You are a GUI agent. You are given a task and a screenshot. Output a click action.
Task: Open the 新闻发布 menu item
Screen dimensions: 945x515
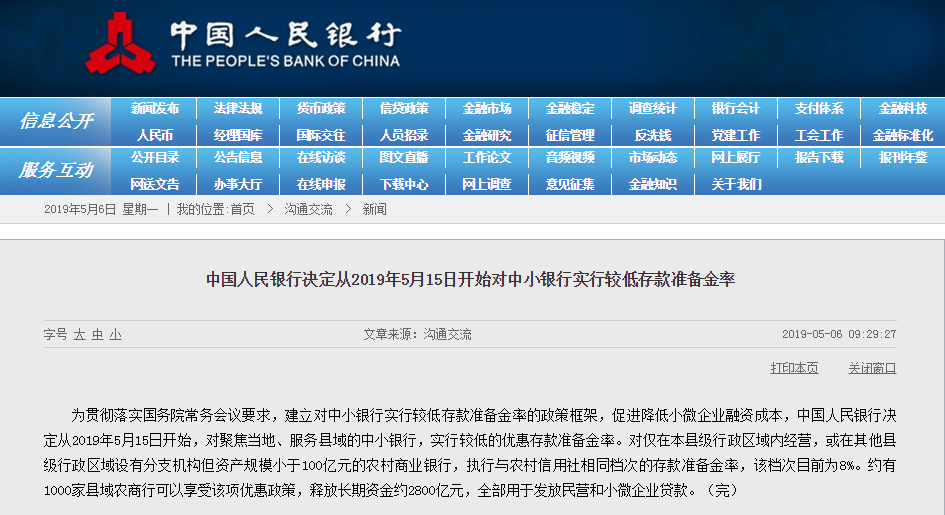[155, 108]
